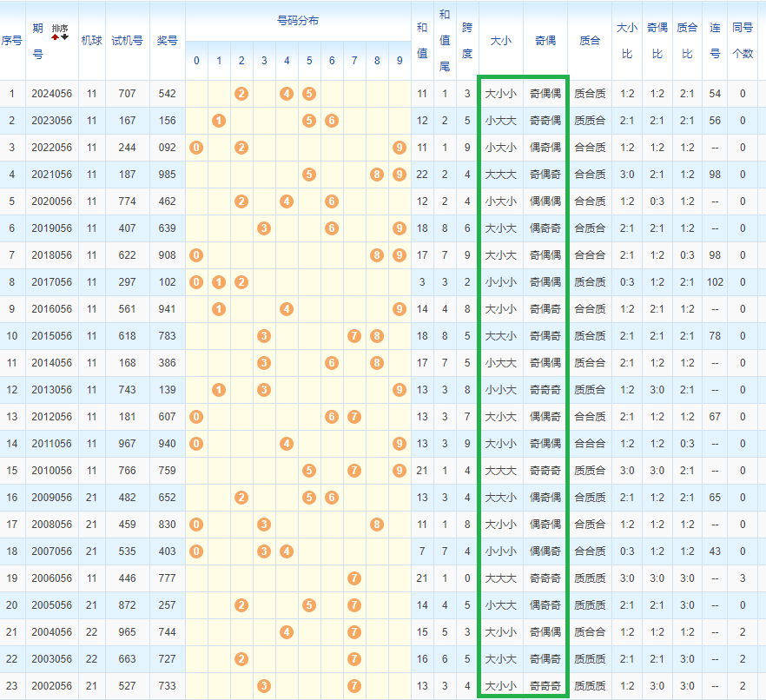Click issue number 2024056 cell

pyautogui.click(x=51, y=94)
